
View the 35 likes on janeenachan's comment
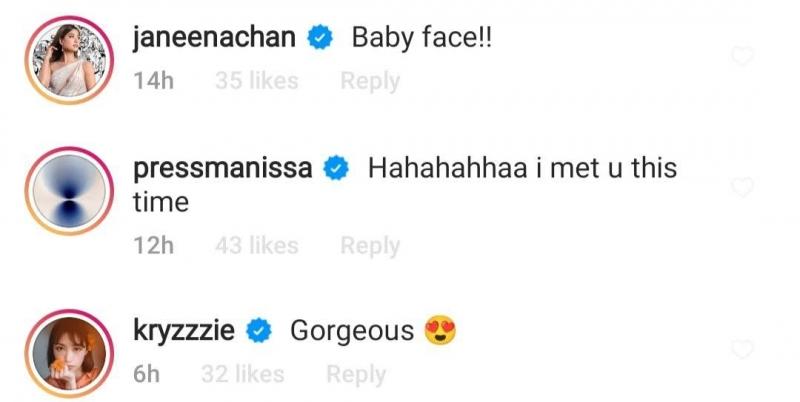coord(256,82)
